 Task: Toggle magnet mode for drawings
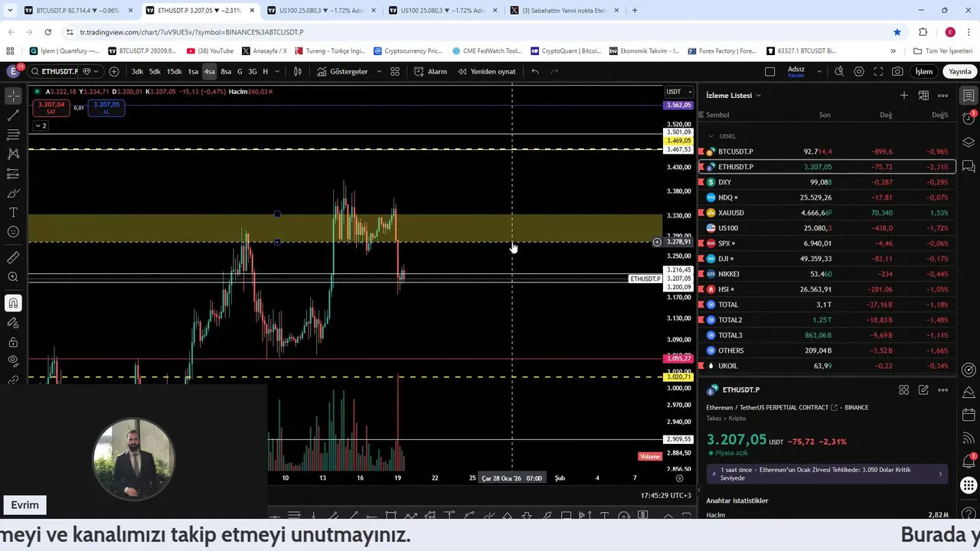click(x=13, y=303)
